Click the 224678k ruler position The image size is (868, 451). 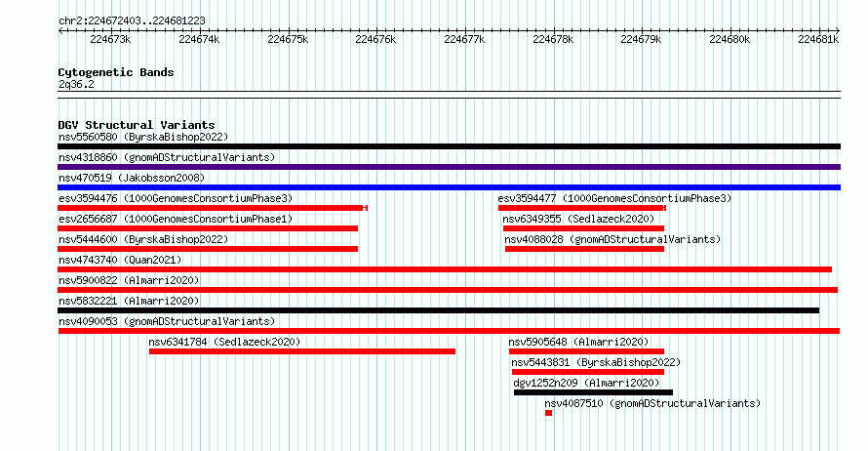coord(553,39)
